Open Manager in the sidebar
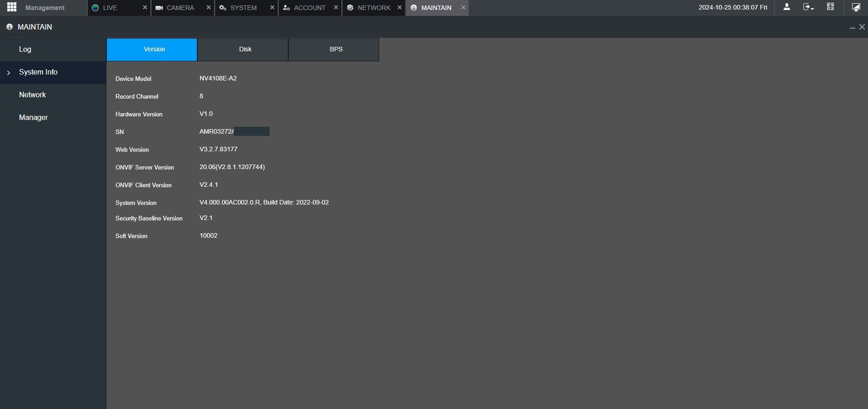 tap(53, 118)
